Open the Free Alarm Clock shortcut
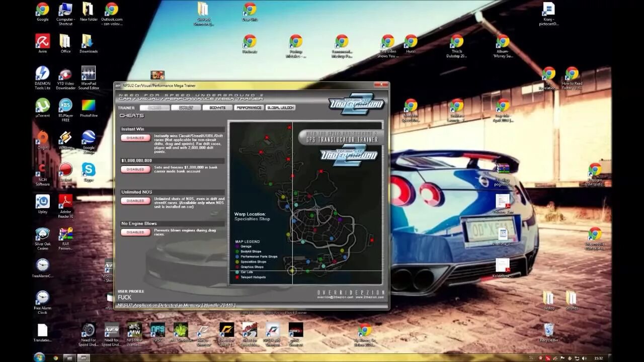 click(x=42, y=303)
